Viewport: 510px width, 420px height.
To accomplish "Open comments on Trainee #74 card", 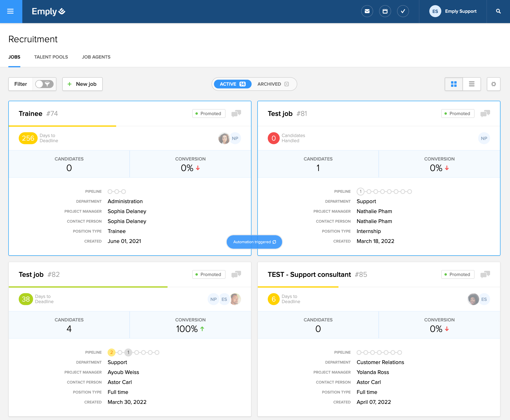I will pyautogui.click(x=236, y=113).
